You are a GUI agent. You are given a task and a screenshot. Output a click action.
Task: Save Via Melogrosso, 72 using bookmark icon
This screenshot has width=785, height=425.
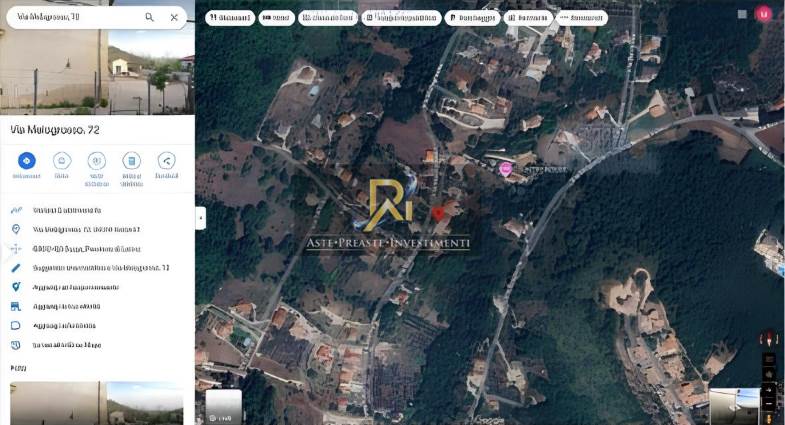62,160
